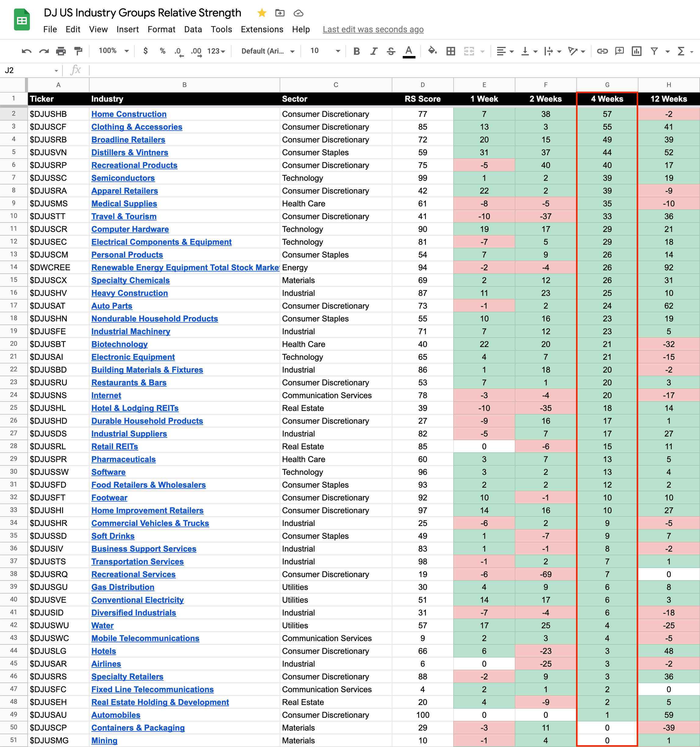700x747 pixels.
Task: Click the Create a filter icon
Action: 654,51
